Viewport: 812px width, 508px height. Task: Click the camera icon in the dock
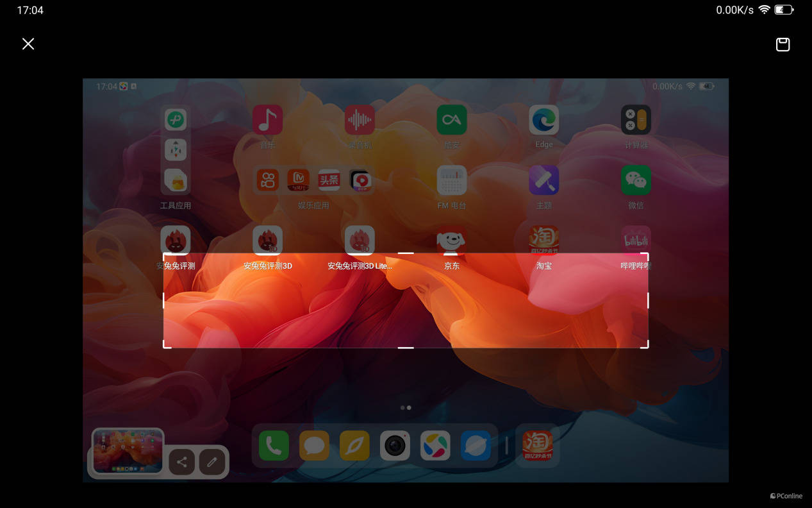tap(395, 445)
